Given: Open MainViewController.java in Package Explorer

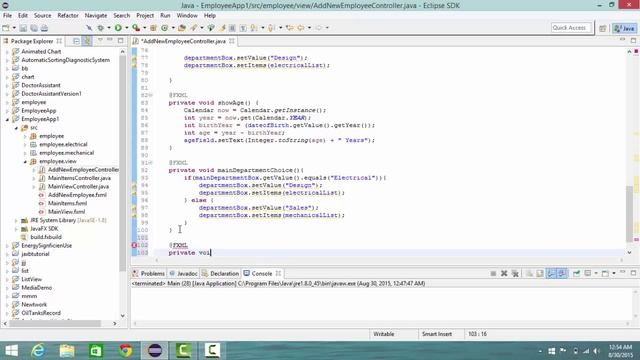Looking at the screenshot, I should coord(78,187).
